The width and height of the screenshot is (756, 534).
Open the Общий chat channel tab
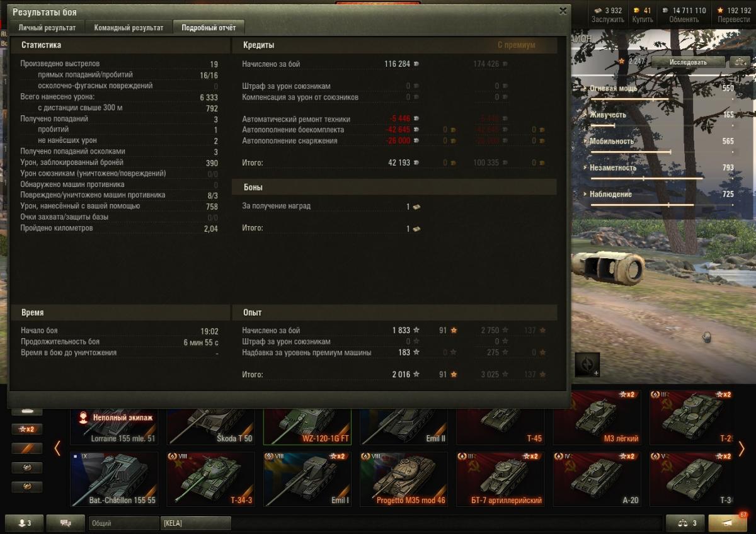[123, 523]
